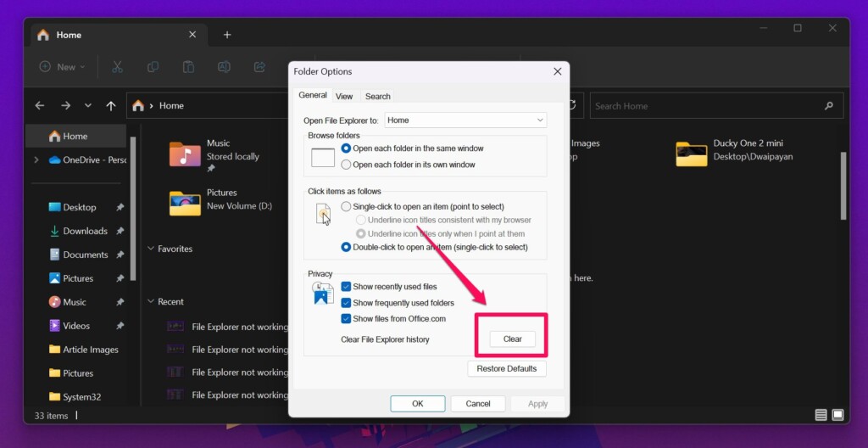
Task: Click the Cut scissors icon in toolbar
Action: click(x=118, y=67)
